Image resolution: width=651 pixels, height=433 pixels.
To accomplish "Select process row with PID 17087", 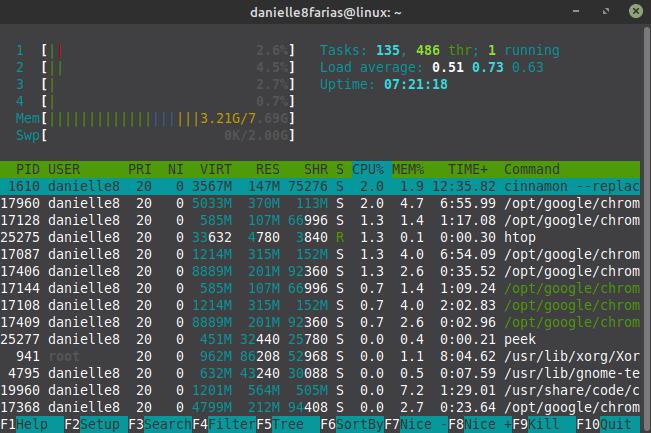I will coord(320,254).
